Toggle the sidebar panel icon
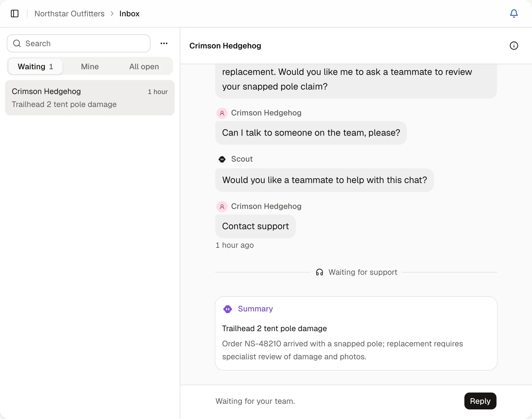The image size is (532, 419). coord(15,14)
